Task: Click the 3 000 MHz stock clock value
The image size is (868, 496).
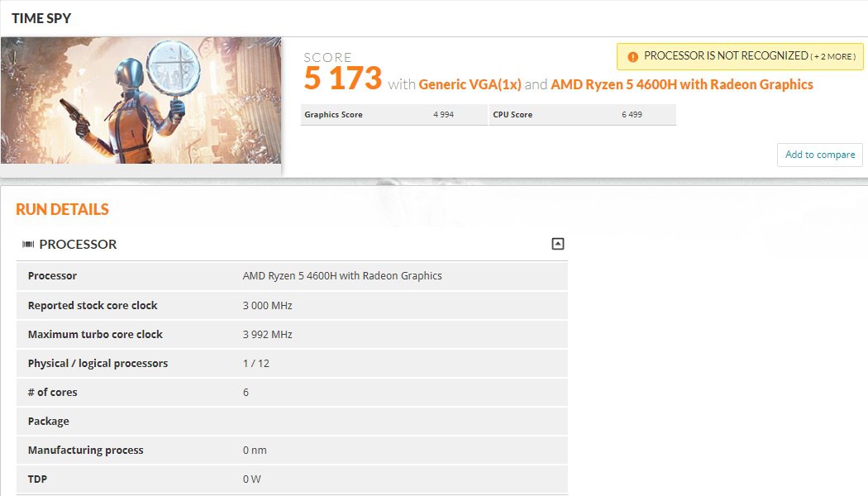Action: 267,306
